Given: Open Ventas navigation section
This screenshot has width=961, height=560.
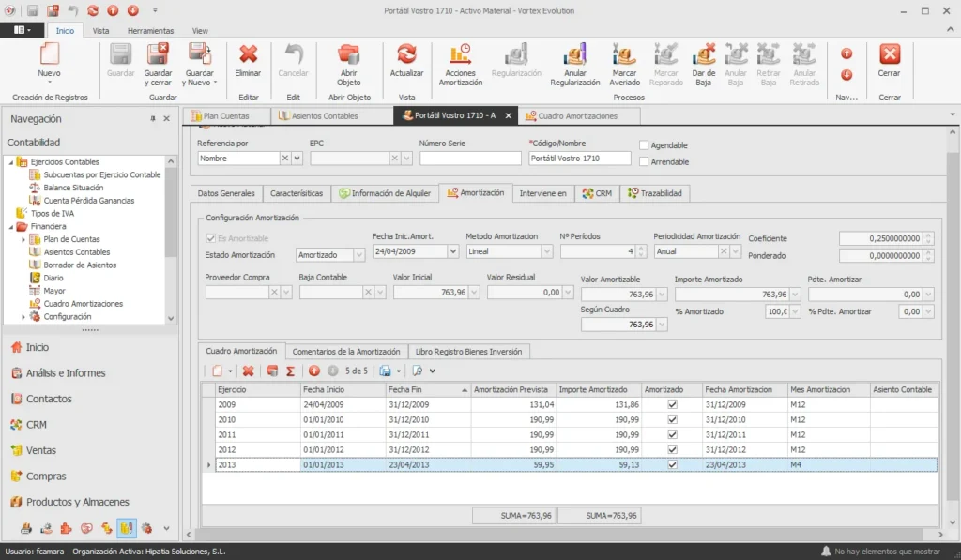Looking at the screenshot, I should pos(41,450).
